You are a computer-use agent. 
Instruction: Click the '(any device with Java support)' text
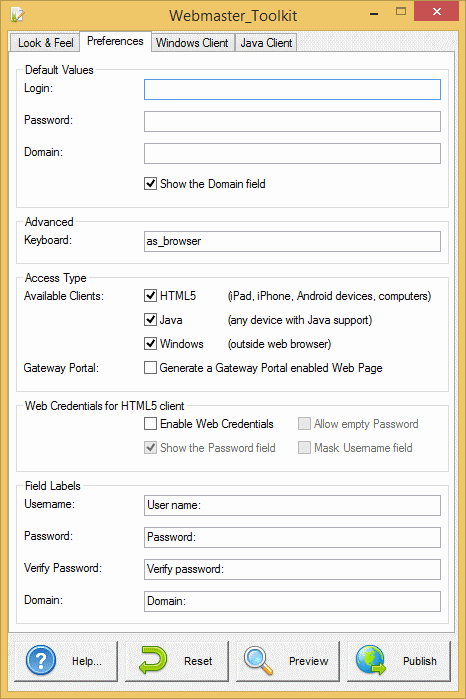pyautogui.click(x=300, y=320)
